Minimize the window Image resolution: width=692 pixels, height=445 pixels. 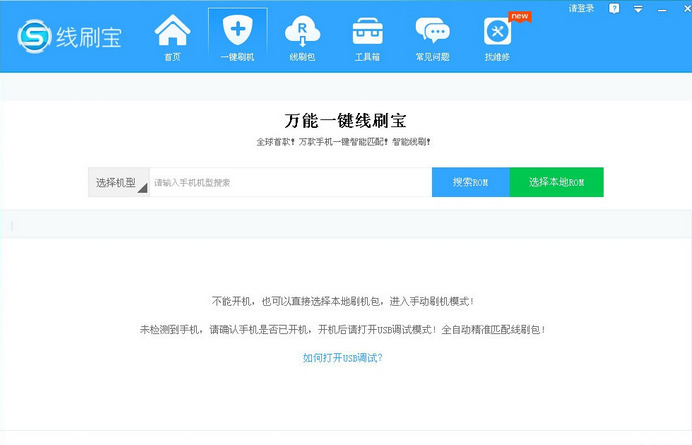(x=662, y=10)
